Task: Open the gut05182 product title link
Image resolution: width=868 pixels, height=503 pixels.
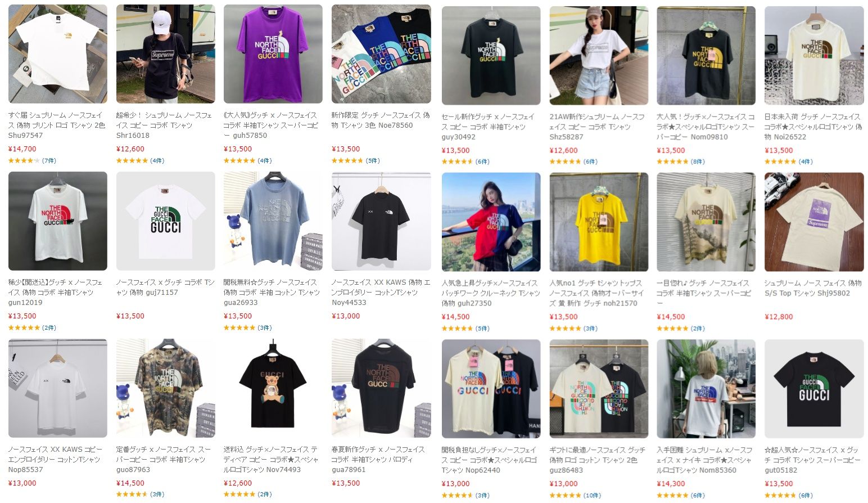Action: (813, 460)
